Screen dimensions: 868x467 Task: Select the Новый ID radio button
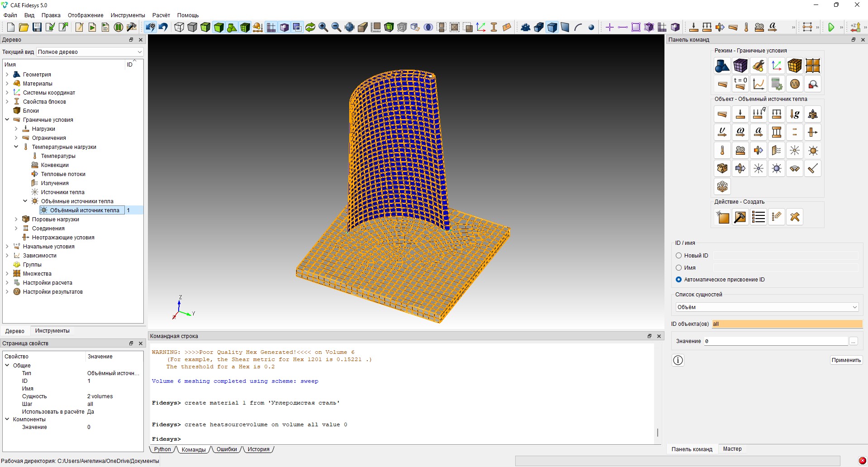coord(678,256)
